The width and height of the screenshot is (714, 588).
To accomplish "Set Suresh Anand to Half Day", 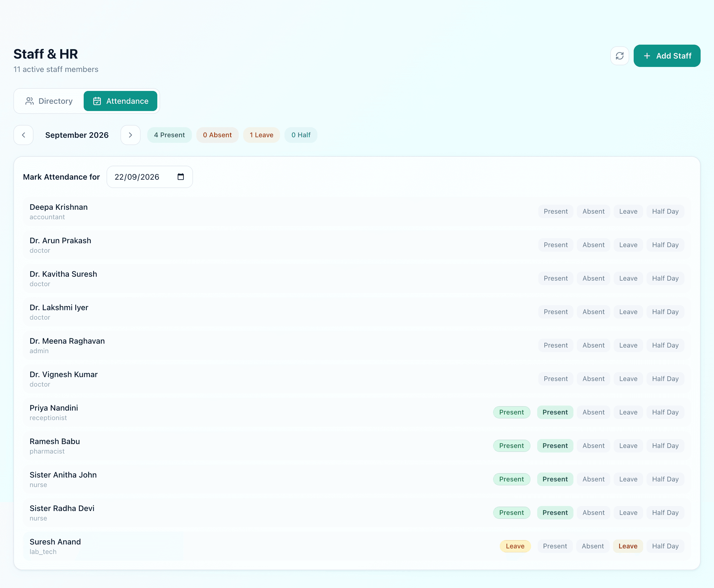I will point(665,546).
